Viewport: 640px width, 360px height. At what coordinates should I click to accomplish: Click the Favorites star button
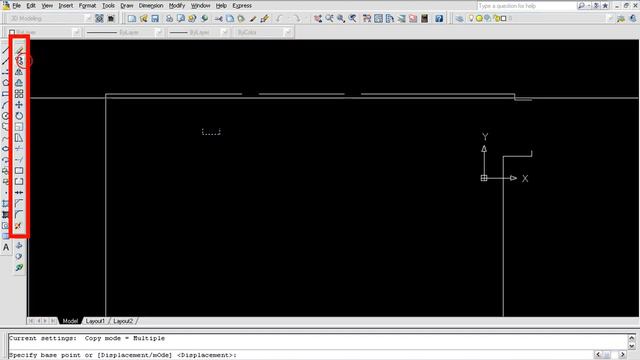(605, 6)
